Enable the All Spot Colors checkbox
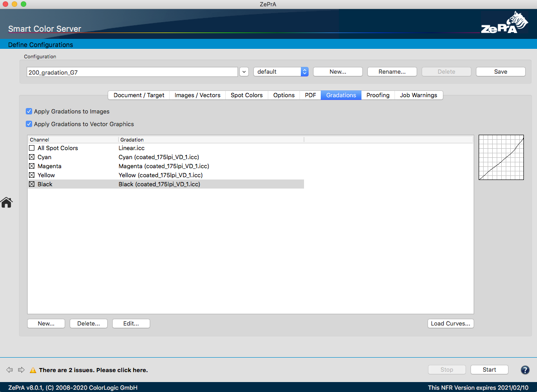 coord(32,148)
